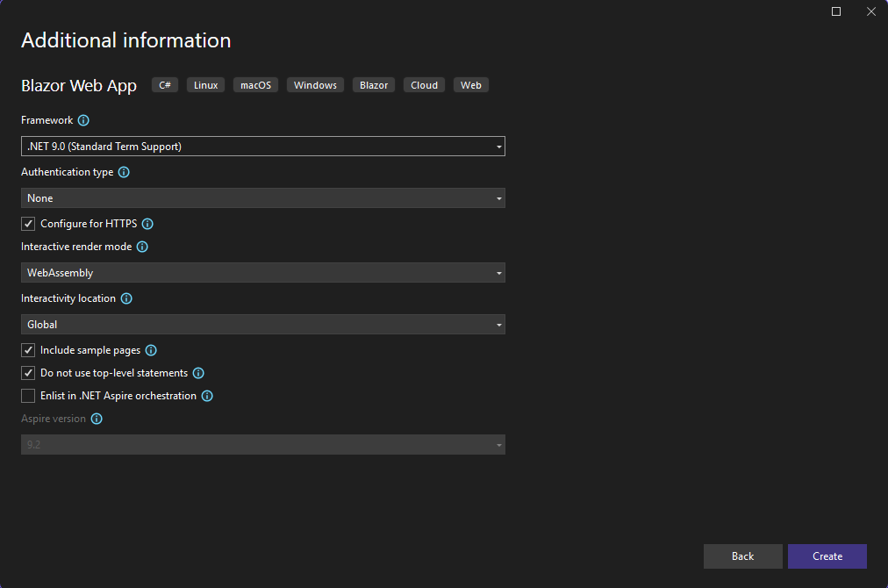888x588 pixels.
Task: Click the Blazor tag label
Action: [374, 85]
